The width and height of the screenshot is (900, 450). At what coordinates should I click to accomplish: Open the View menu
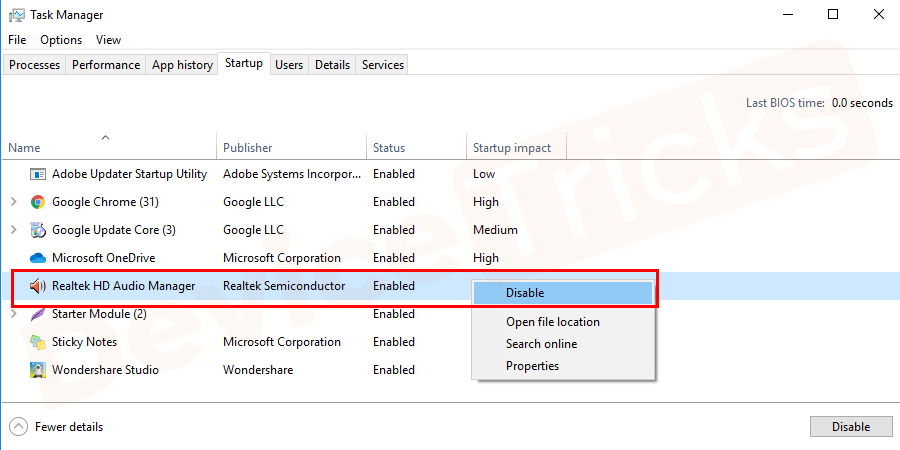[108, 40]
